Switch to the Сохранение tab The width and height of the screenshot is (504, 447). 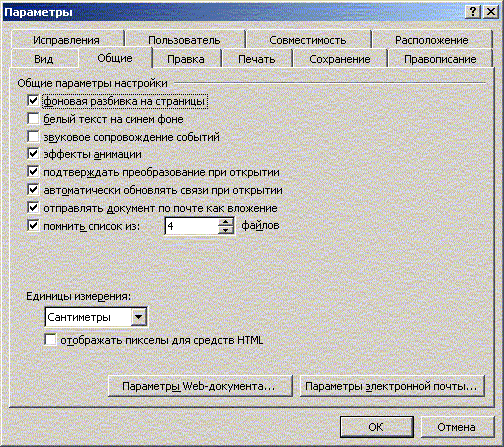[x=340, y=59]
